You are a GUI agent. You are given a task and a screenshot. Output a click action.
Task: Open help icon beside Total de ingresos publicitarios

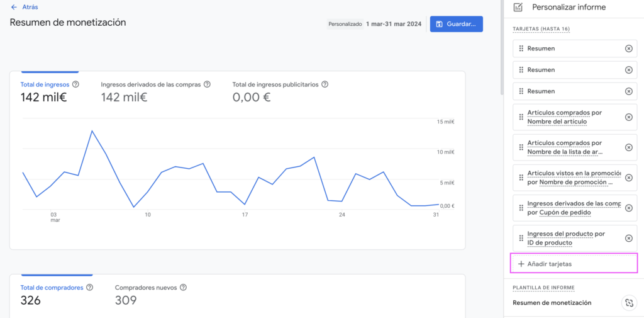click(325, 84)
